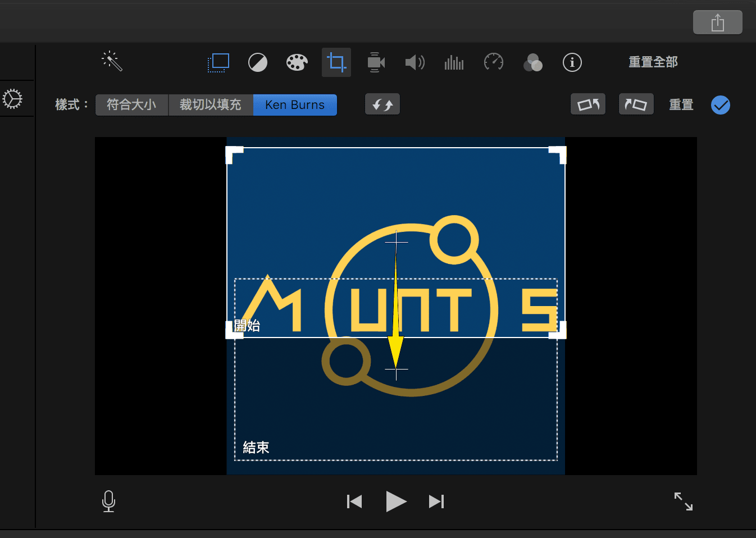The height and width of the screenshot is (538, 756).
Task: Apply crop with the blue checkmark
Action: [x=721, y=105]
